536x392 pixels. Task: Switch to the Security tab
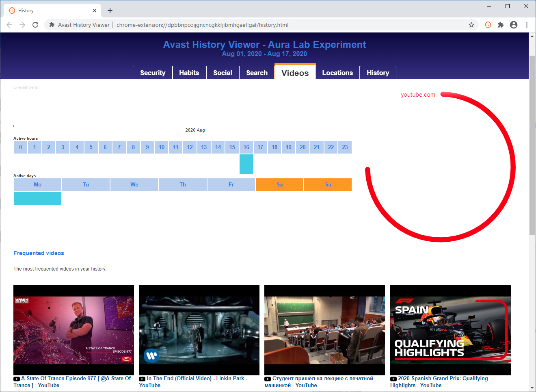coord(153,73)
